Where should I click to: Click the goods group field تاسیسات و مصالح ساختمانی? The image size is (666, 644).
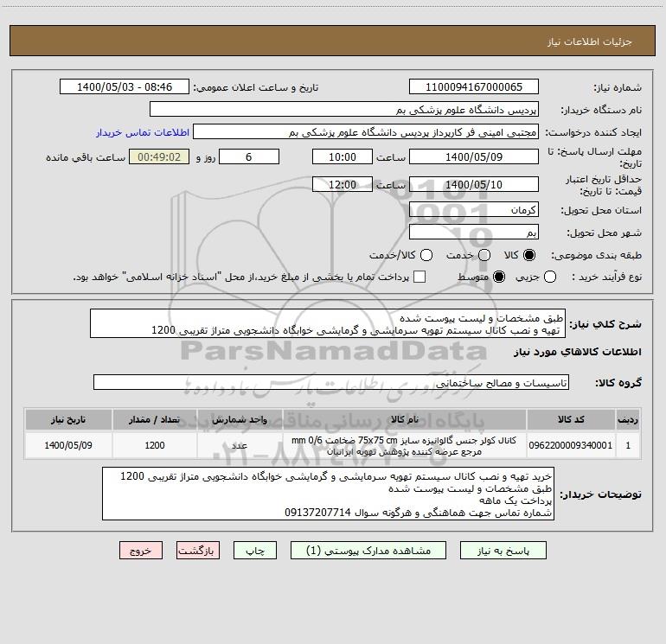(331, 382)
